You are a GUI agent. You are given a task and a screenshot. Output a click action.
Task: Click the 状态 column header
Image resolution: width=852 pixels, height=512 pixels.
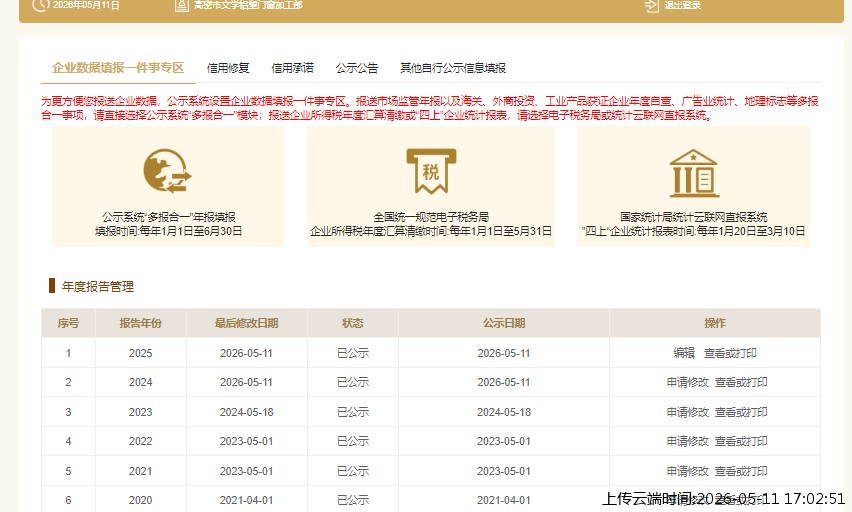coord(352,323)
